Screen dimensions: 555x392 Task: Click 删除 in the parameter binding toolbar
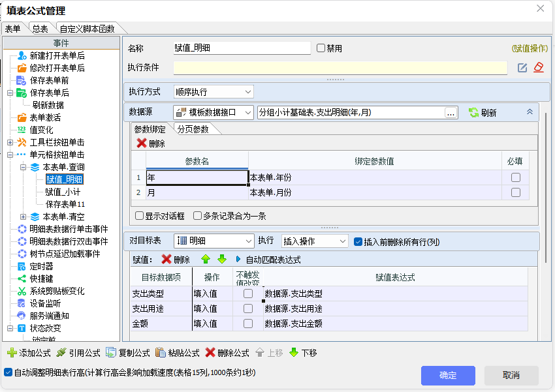pos(150,143)
